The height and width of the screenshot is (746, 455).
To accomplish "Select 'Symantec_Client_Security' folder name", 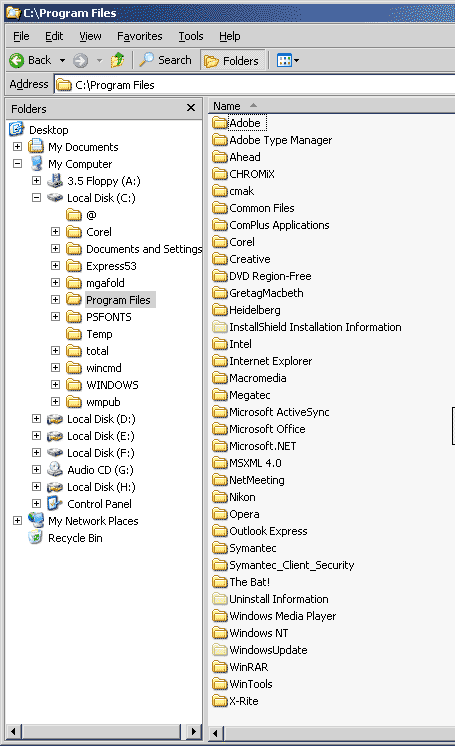I will coord(292,565).
